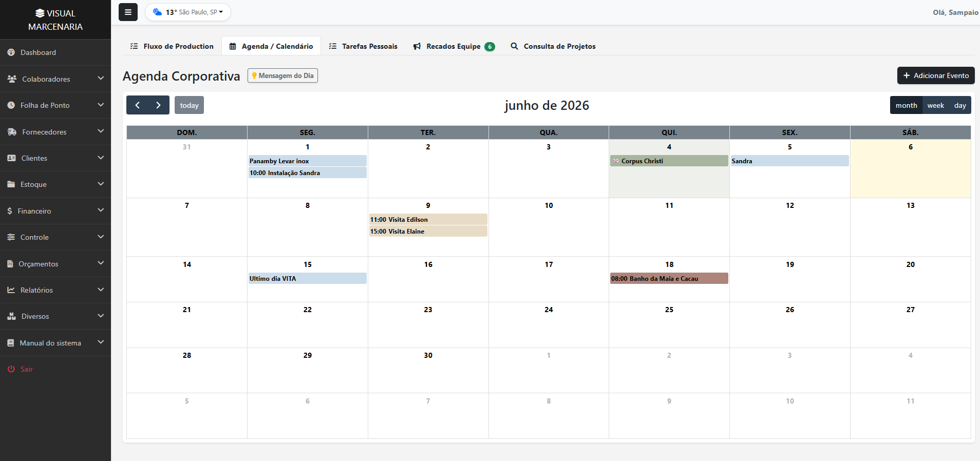Click the Dashboard gauge icon
The width and height of the screenshot is (980, 461).
(x=11, y=52)
